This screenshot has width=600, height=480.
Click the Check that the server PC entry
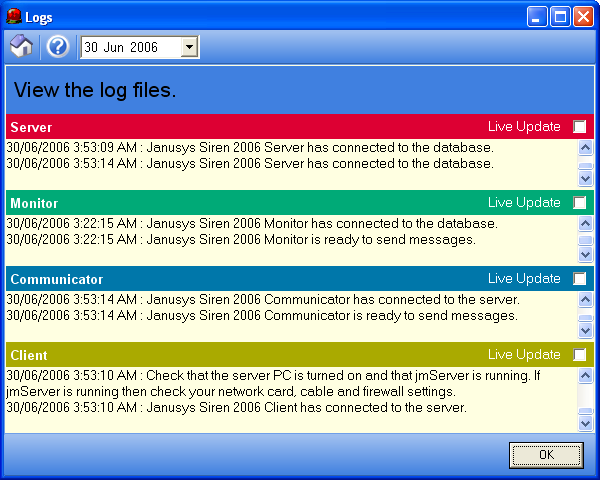click(x=273, y=384)
